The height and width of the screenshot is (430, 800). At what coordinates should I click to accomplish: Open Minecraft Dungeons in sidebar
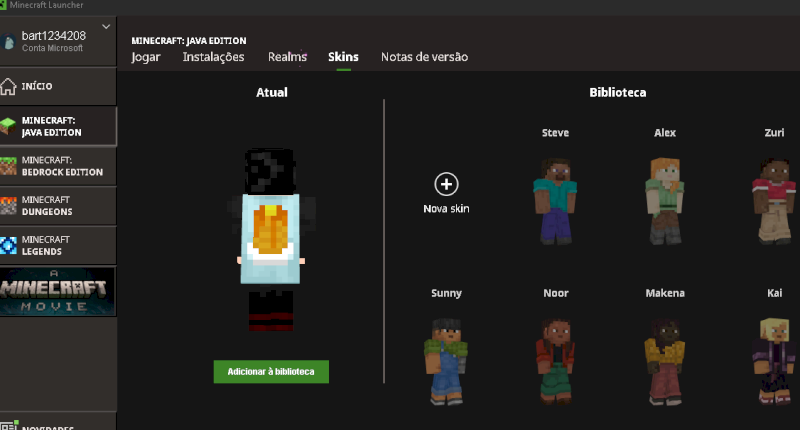click(58, 206)
